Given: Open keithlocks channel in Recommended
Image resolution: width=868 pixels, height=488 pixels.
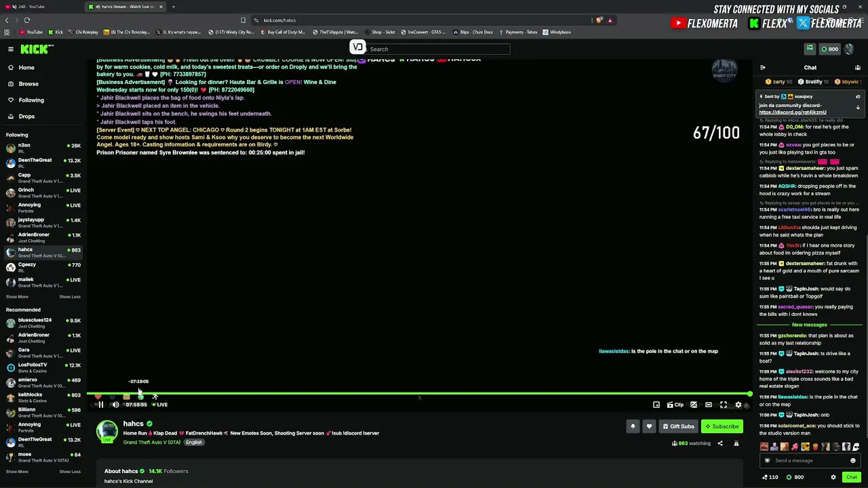Looking at the screenshot, I should click(x=43, y=398).
